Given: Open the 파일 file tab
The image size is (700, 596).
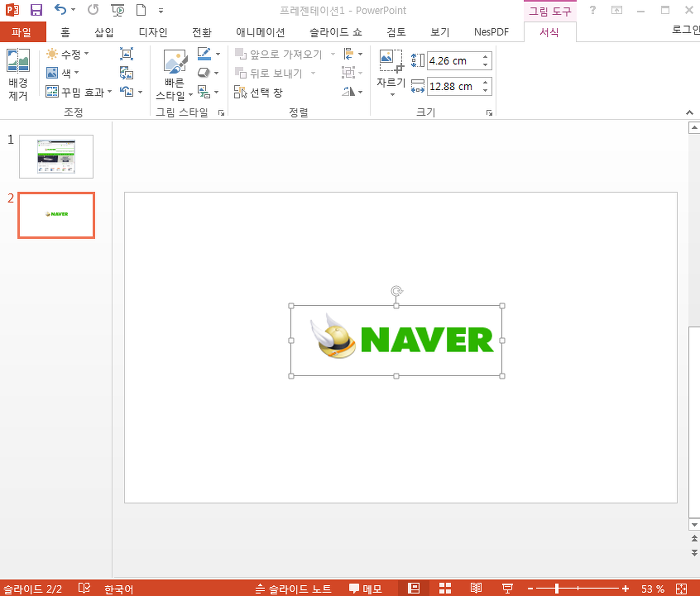Looking at the screenshot, I should (22, 32).
